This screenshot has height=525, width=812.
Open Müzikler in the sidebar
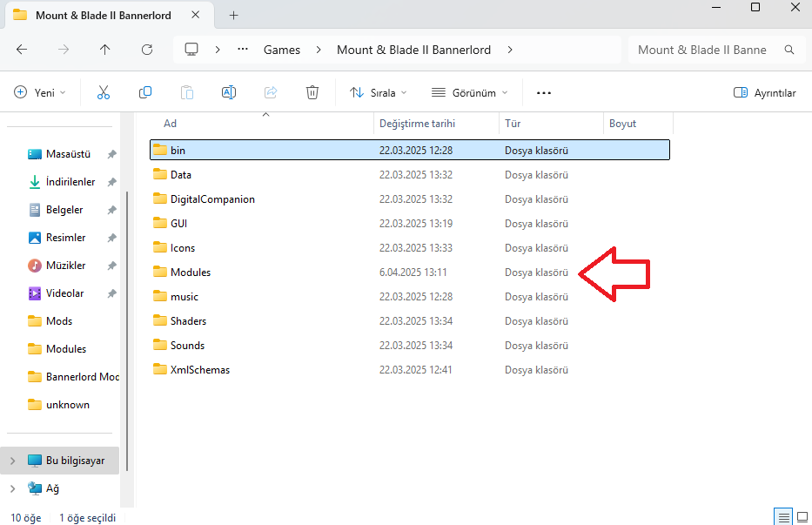65,266
